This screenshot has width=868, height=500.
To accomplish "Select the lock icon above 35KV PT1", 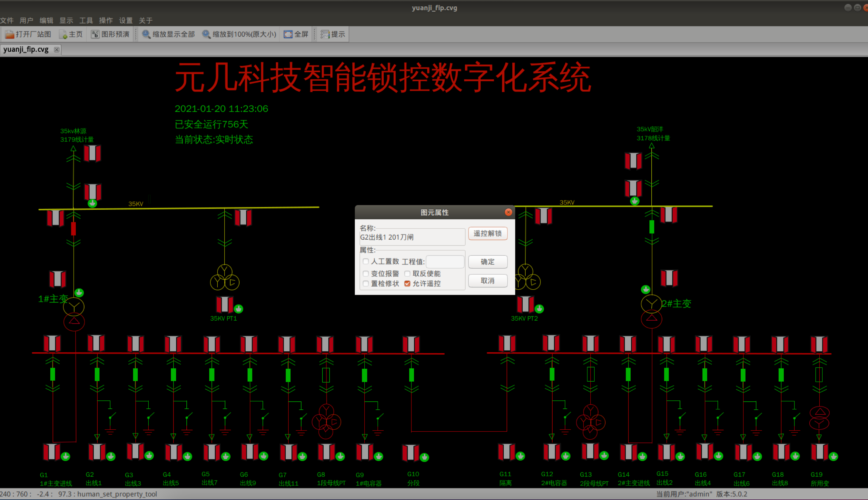I will pos(224,304).
